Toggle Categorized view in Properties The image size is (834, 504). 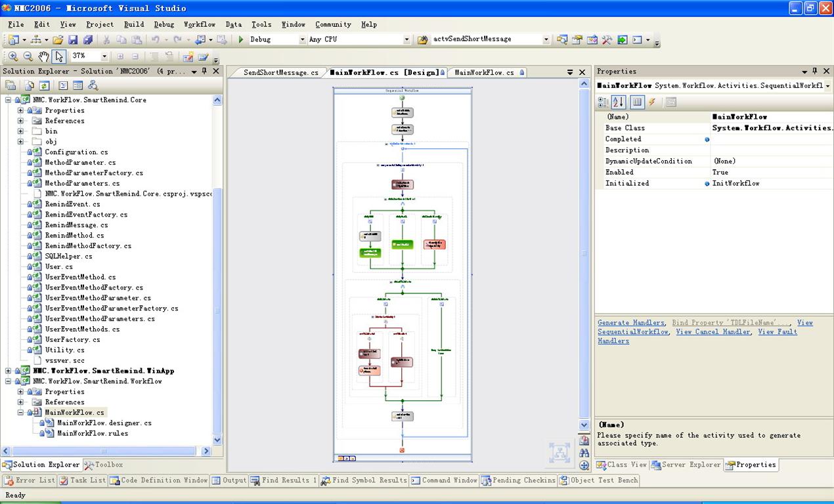[x=603, y=102]
